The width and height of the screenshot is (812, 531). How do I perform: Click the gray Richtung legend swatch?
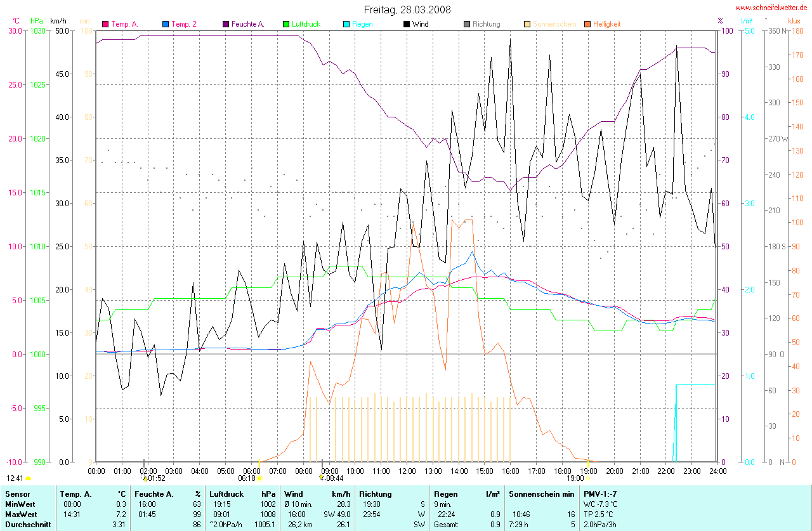(x=466, y=24)
